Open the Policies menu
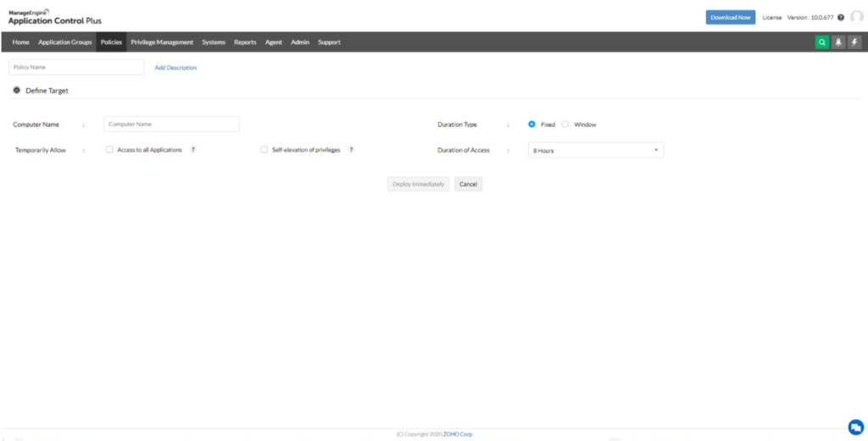Viewport: 868px width, 441px height. 111,42
